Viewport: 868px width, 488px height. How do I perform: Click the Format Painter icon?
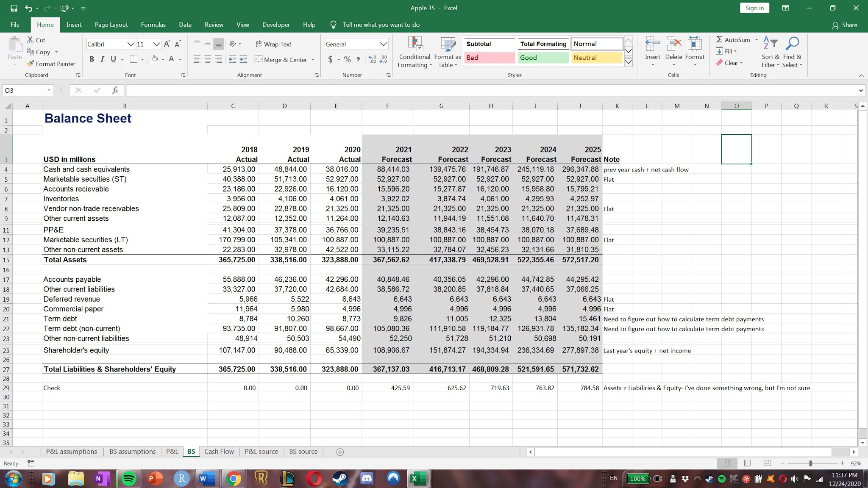coord(31,64)
